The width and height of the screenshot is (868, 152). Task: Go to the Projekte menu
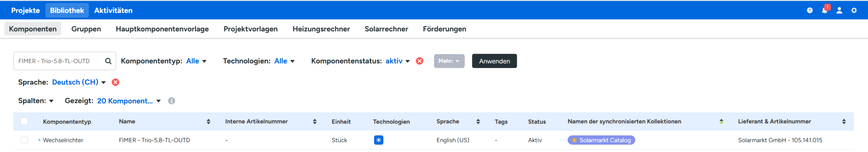pos(25,10)
